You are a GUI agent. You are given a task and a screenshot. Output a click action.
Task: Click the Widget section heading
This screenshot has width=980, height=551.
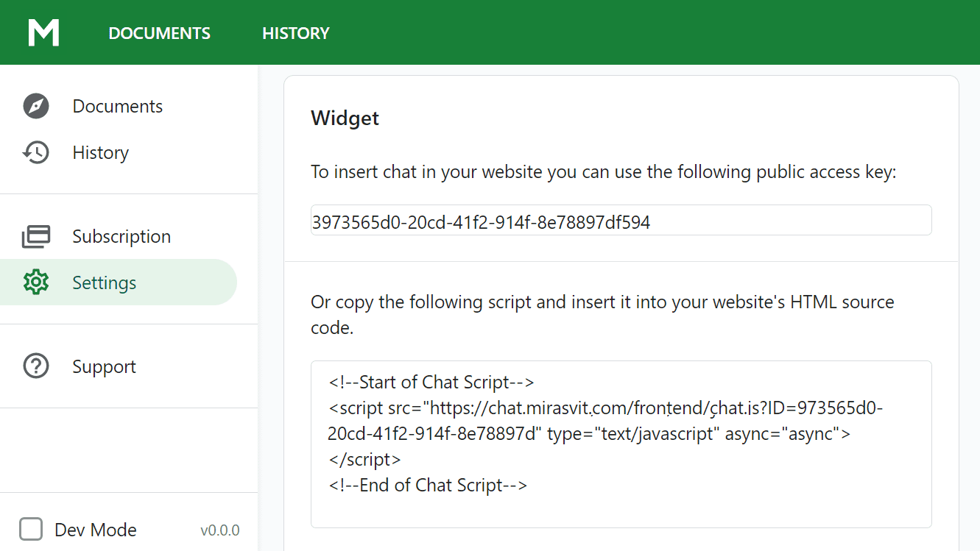[345, 118]
